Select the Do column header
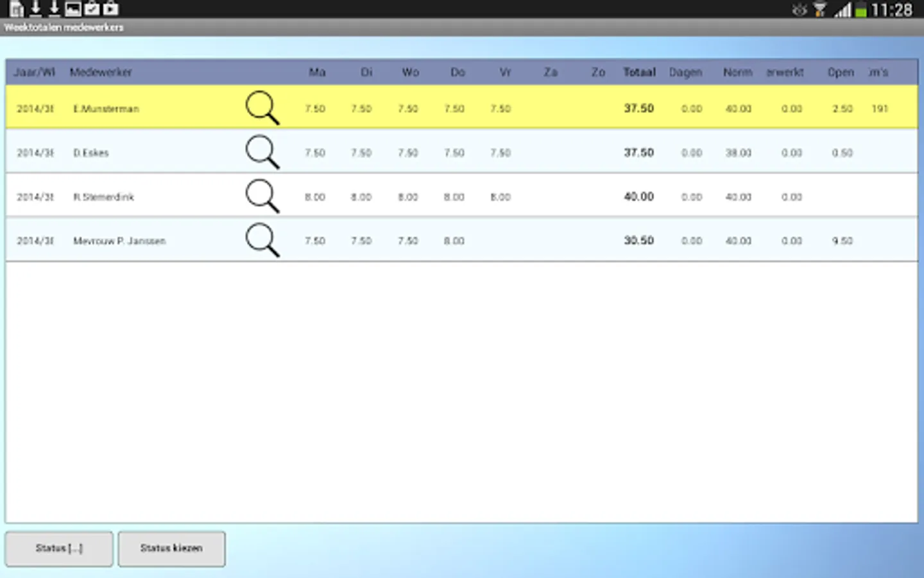924x578 pixels. 458,72
